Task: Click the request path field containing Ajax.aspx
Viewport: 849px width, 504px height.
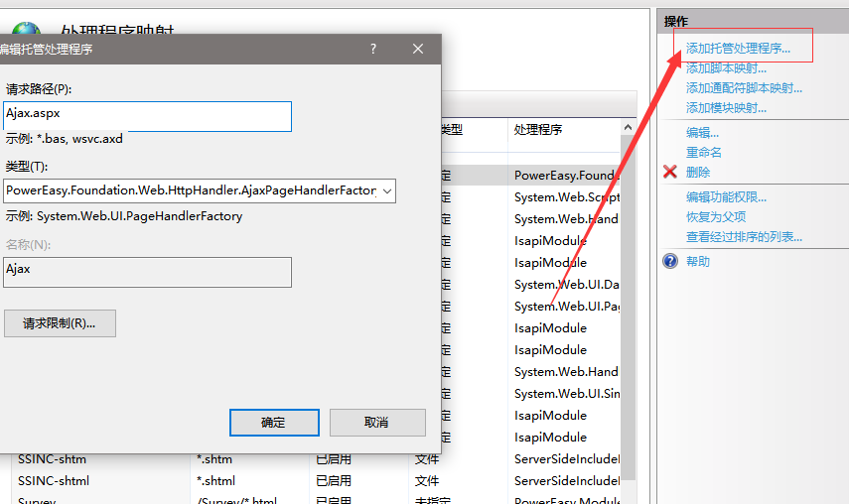Action: (x=147, y=116)
